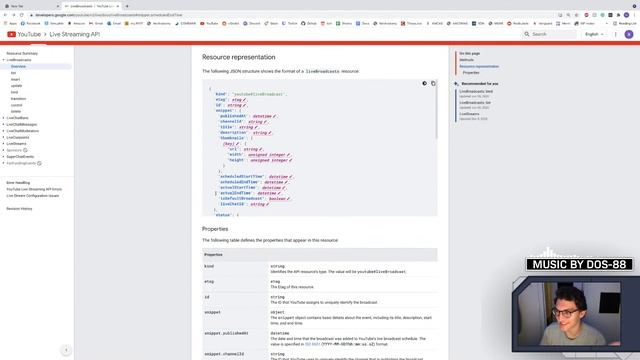Open the Sheets bookmark
This screenshot has width=640, height=360.
pos(344,24)
